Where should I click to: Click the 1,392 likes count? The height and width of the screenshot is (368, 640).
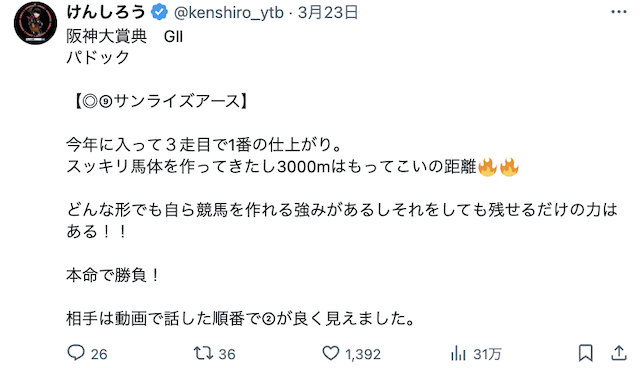point(363,354)
